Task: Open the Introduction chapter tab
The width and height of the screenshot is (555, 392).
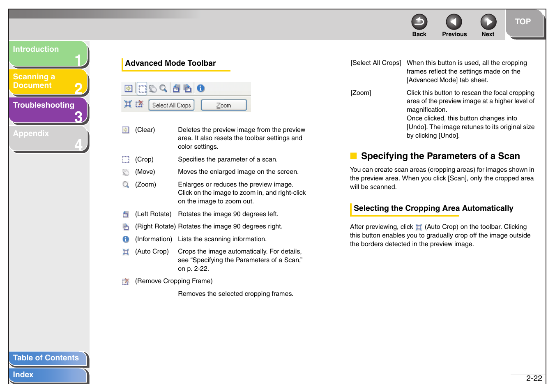Action: (48, 54)
